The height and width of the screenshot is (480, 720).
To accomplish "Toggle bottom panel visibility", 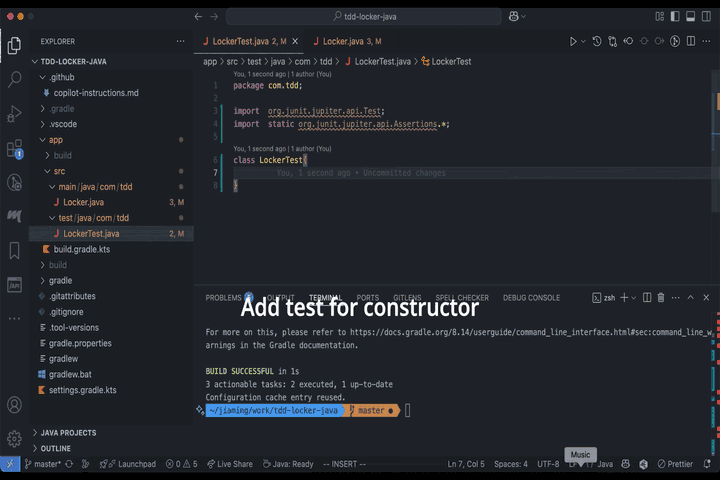I will (690, 17).
